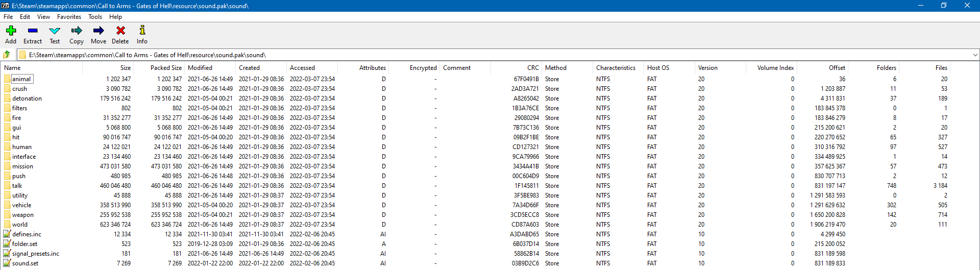Click folders count 748

click(x=892, y=185)
